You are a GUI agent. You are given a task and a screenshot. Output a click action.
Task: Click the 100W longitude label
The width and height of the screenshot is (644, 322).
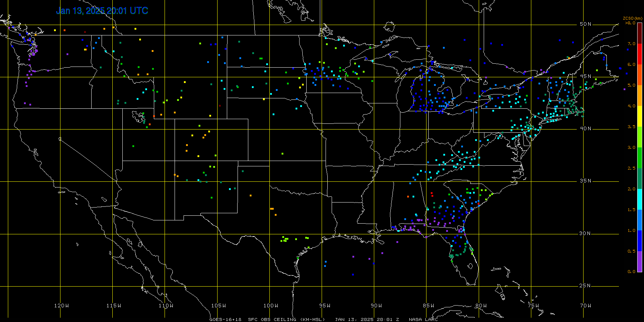(271, 306)
